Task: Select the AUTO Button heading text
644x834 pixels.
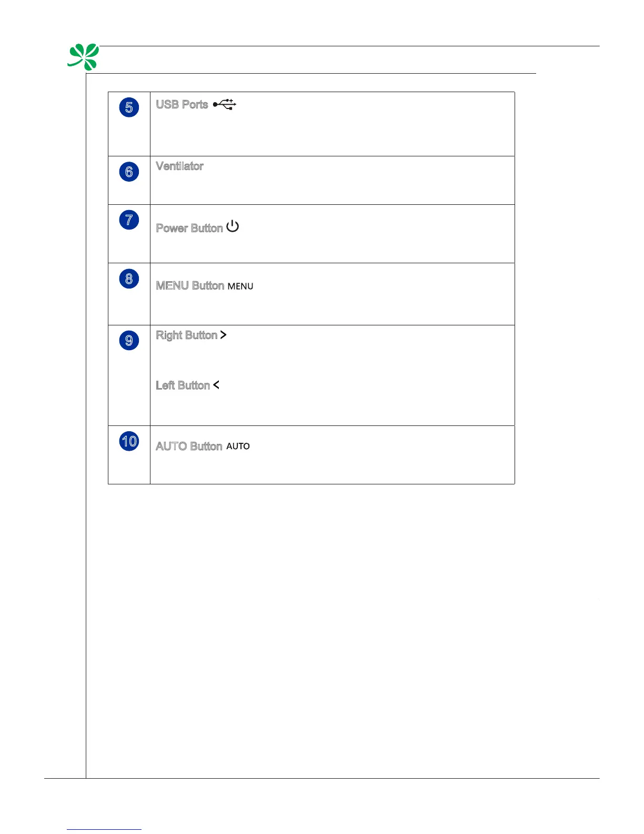Action: pyautogui.click(x=189, y=446)
